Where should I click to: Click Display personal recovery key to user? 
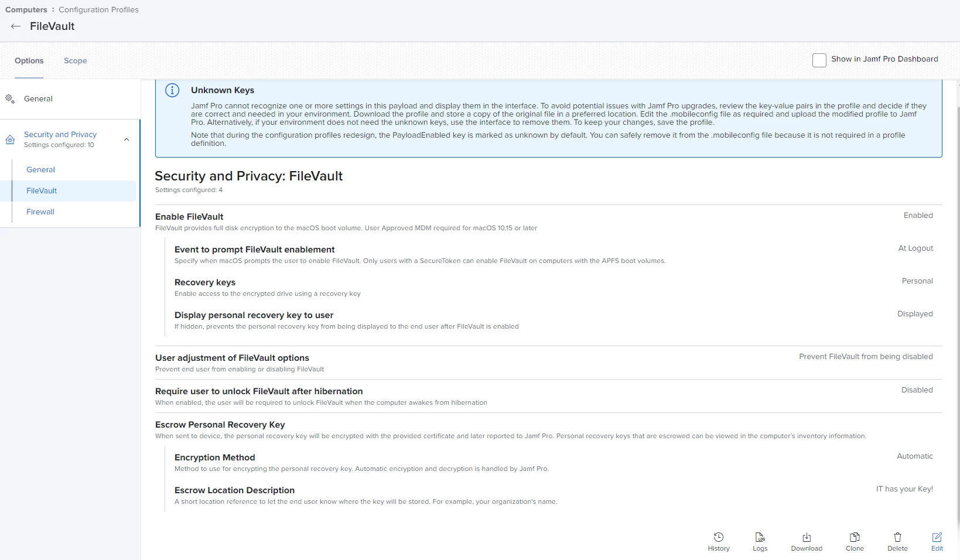click(x=254, y=315)
